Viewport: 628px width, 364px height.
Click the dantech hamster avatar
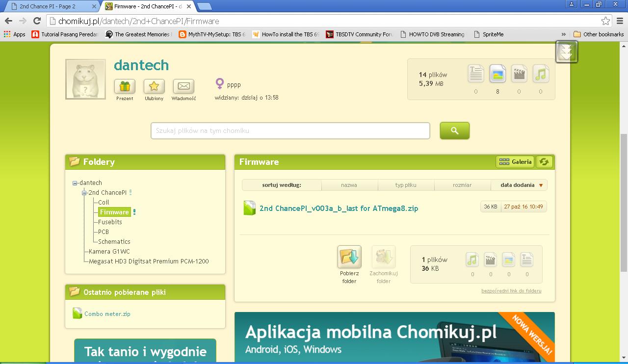pos(85,79)
